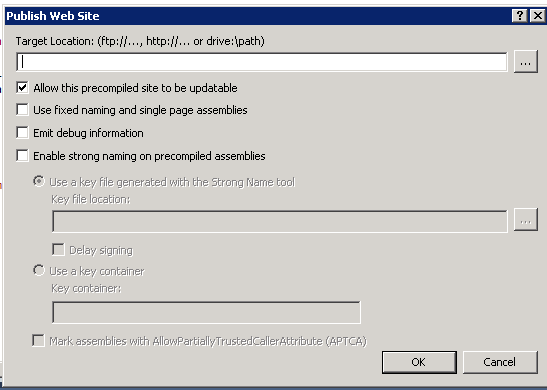547x390 pixels.
Task: Browse for target location using ellipsis button
Action: click(525, 62)
